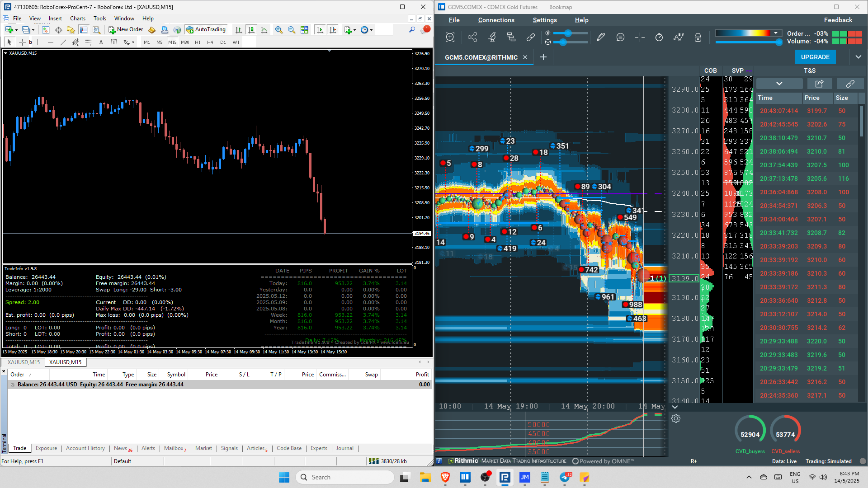Expand the arrows objects dropdown
Viewport: 868px width, 488px height.
[133, 42]
